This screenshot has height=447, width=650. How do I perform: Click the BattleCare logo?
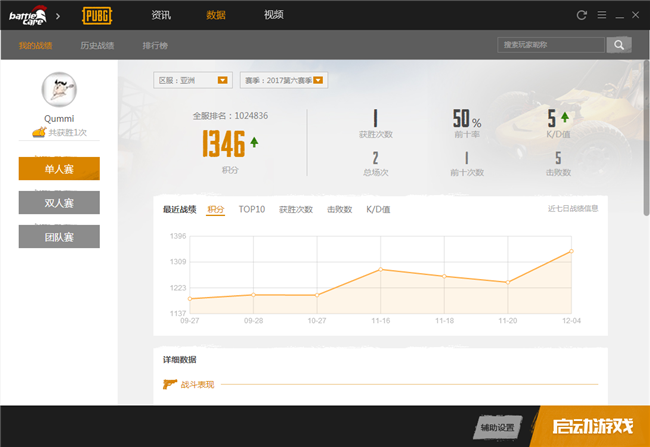[28, 16]
